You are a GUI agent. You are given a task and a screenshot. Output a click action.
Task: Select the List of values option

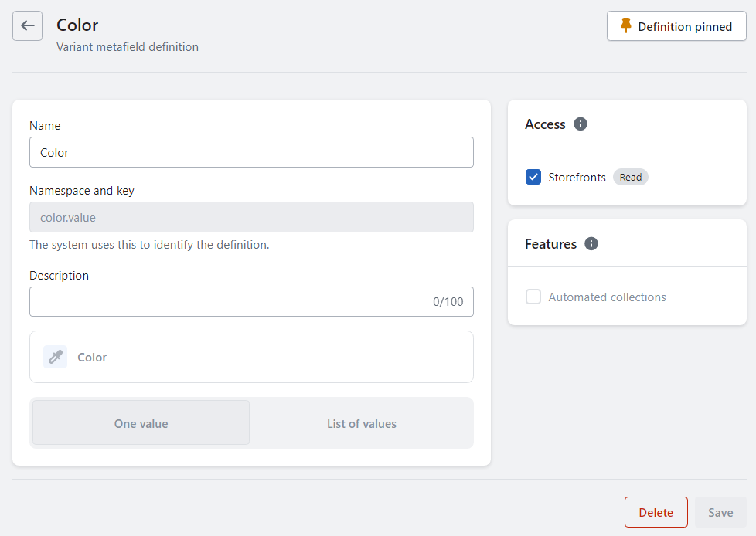[x=361, y=423]
